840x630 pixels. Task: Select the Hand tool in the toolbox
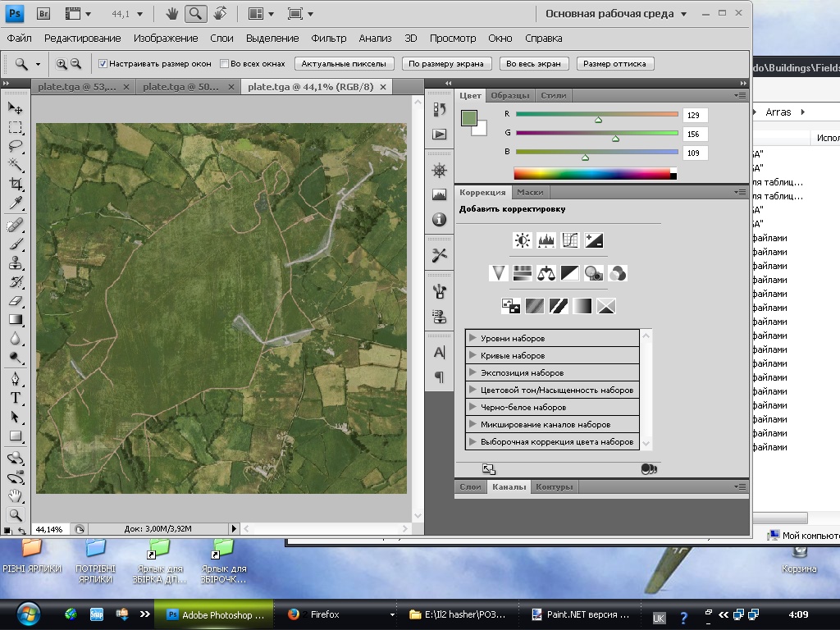[x=16, y=495]
